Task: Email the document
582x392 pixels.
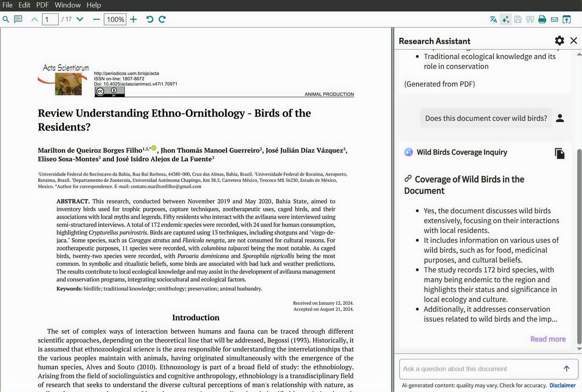Action: pos(554,19)
